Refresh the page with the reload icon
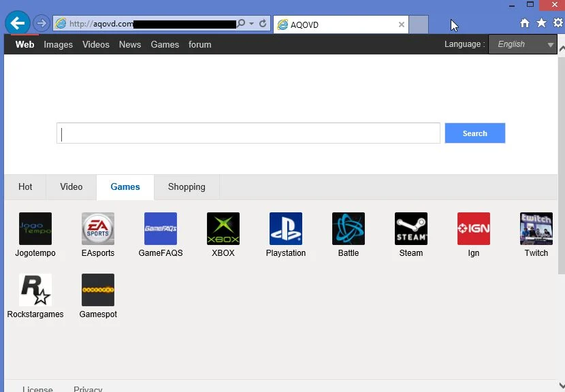Viewport: 565px width, 392px height. (x=263, y=24)
